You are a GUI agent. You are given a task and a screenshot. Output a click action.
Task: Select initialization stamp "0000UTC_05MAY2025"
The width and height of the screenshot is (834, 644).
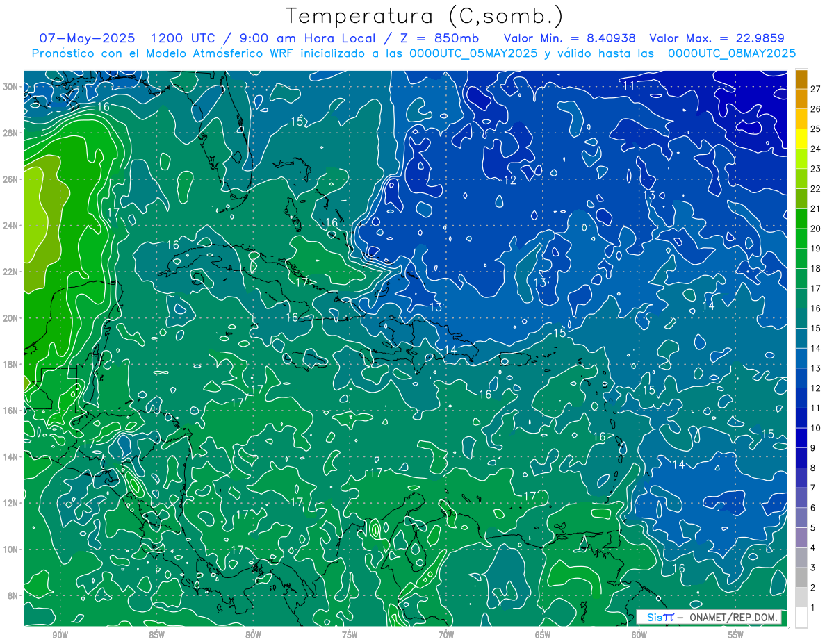point(473,53)
